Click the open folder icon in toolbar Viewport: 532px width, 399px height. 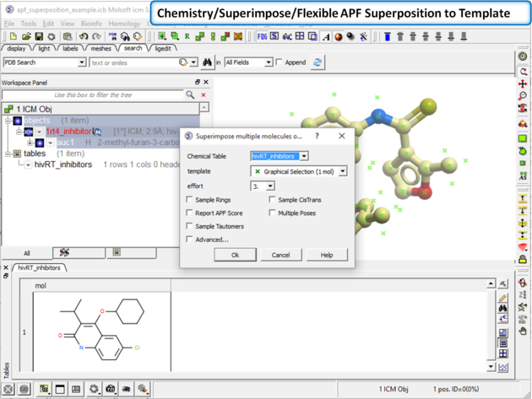(x=26, y=37)
